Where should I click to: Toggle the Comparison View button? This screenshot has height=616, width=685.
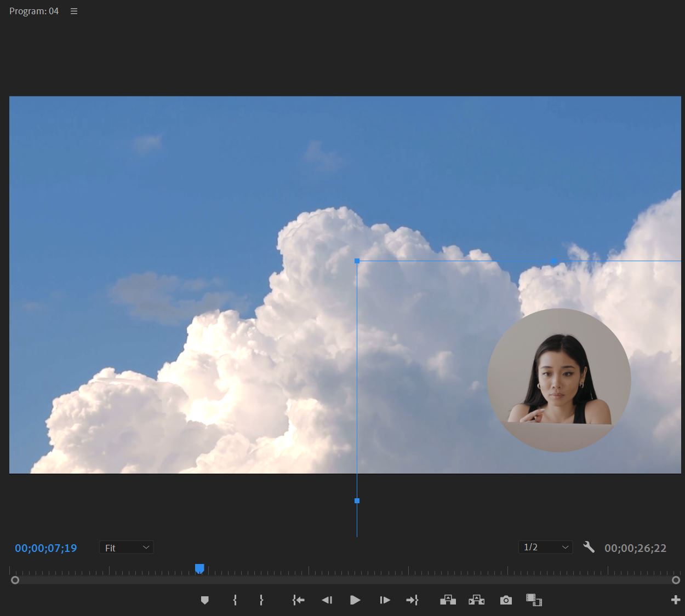click(x=534, y=600)
